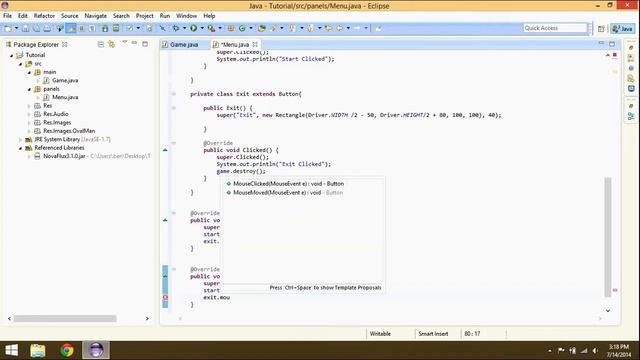Image resolution: width=640 pixels, height=360 pixels.
Task: Run the program with green play icon
Action: (x=193, y=28)
